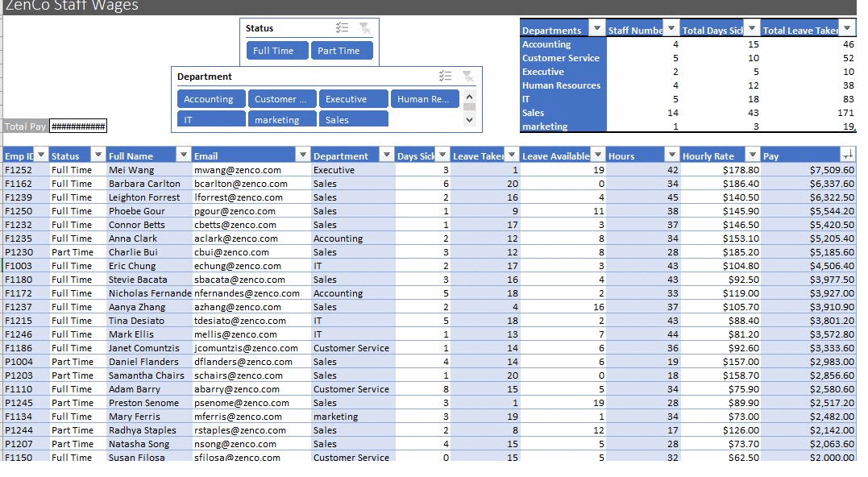The height and width of the screenshot is (477, 868).
Task: Select Natasha Song name cell
Action: 148,444
